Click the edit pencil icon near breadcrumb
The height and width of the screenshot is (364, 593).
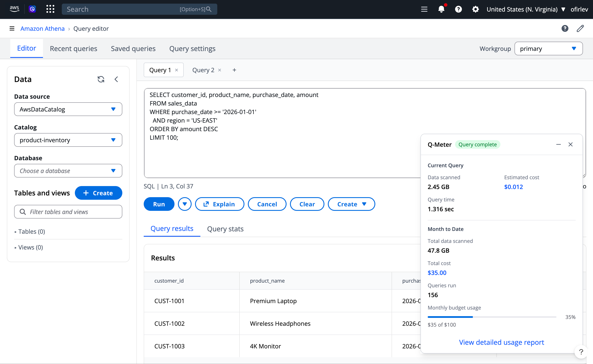(580, 28)
